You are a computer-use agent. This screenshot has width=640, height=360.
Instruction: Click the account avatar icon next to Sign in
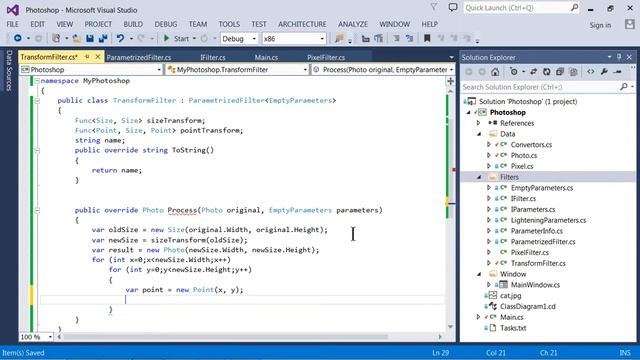[x=630, y=24]
